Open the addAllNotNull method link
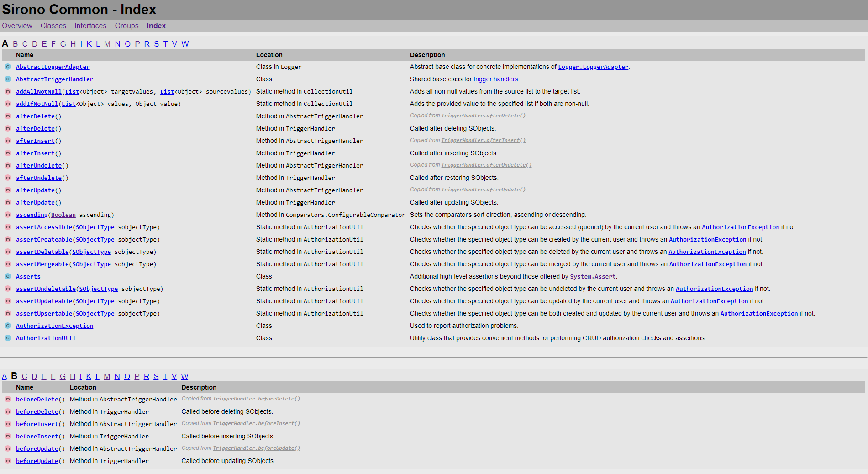The image size is (868, 474). [39, 91]
